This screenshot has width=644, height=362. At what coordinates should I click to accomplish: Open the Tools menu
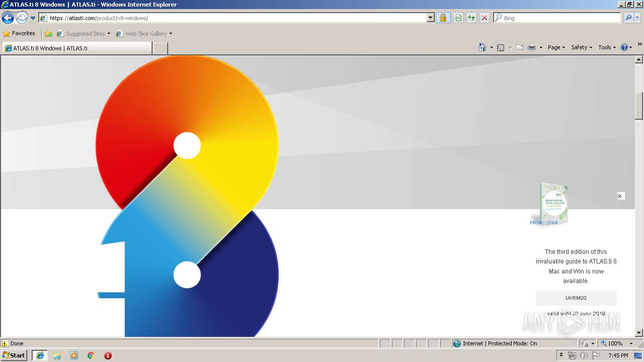click(x=607, y=47)
